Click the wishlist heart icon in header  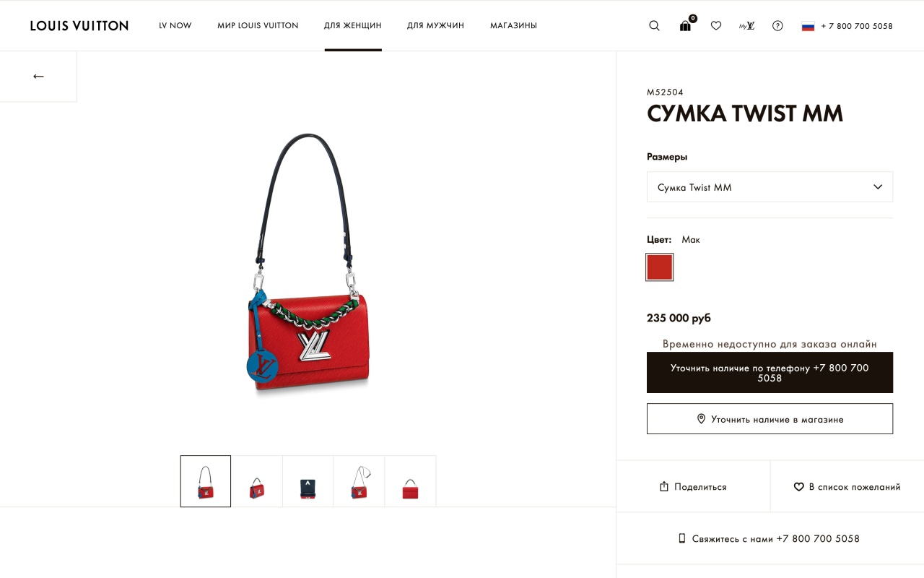tap(716, 26)
